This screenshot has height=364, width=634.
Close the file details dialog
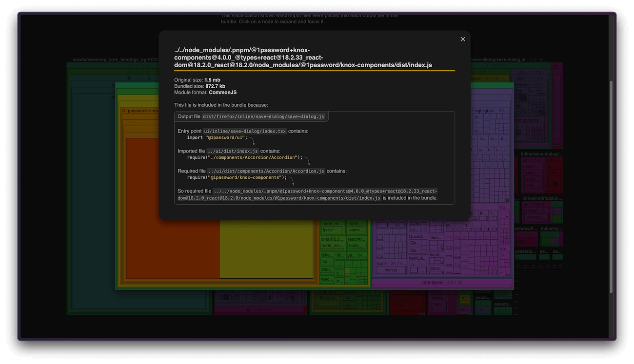(462, 39)
